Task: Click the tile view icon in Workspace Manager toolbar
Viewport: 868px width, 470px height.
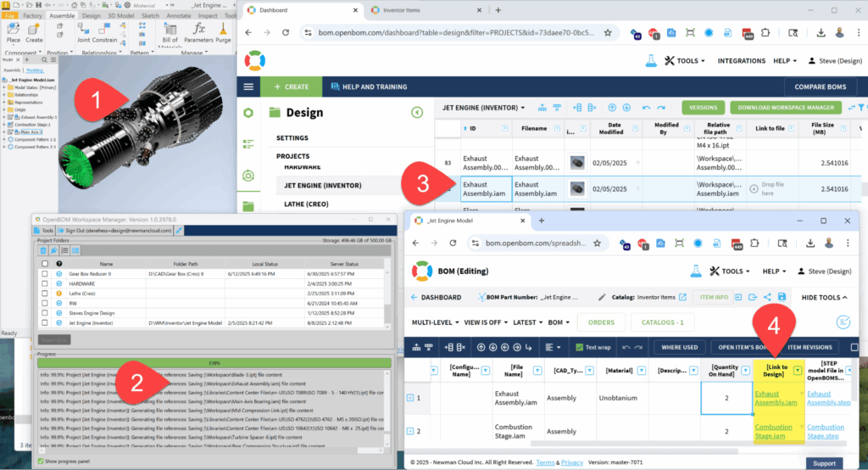Action: [75, 251]
